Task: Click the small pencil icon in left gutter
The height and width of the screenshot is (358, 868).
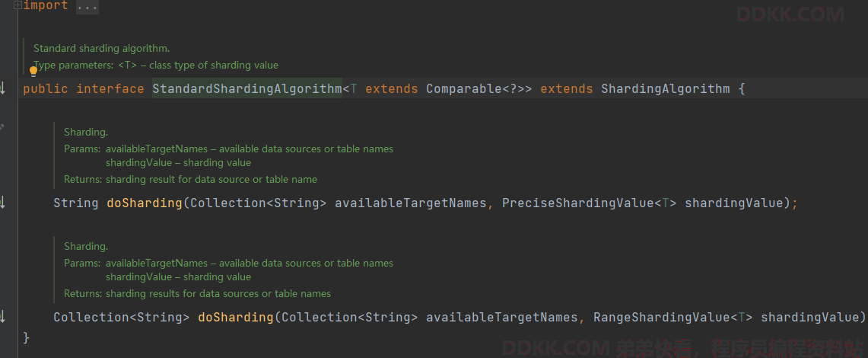Action: pos(2,126)
